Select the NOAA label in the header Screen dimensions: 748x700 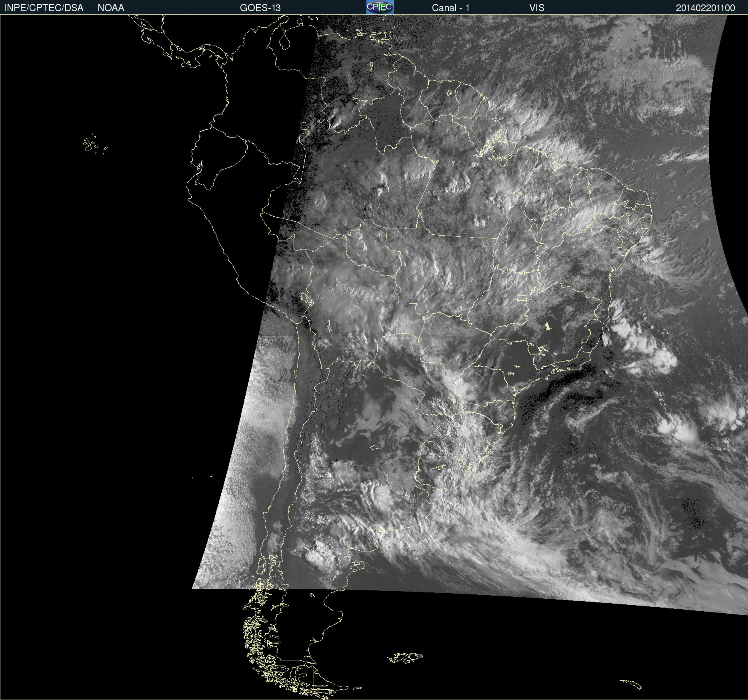point(111,8)
